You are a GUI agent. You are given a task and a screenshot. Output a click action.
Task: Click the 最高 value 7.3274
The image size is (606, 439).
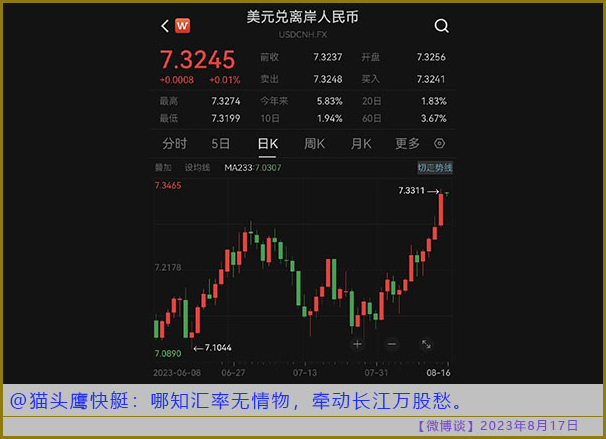point(226,101)
